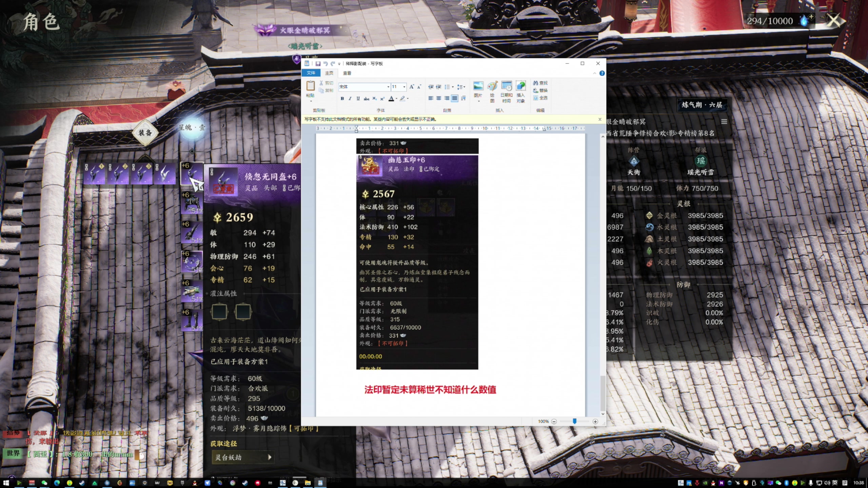Viewport: 868px width, 488px height.
Task: Select 星魄·壹 orb in game
Action: pyautogui.click(x=192, y=128)
